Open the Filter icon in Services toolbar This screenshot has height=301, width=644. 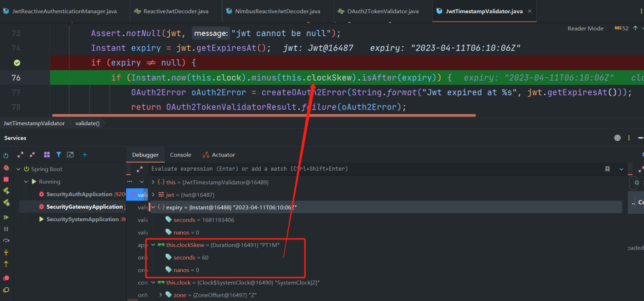59,155
